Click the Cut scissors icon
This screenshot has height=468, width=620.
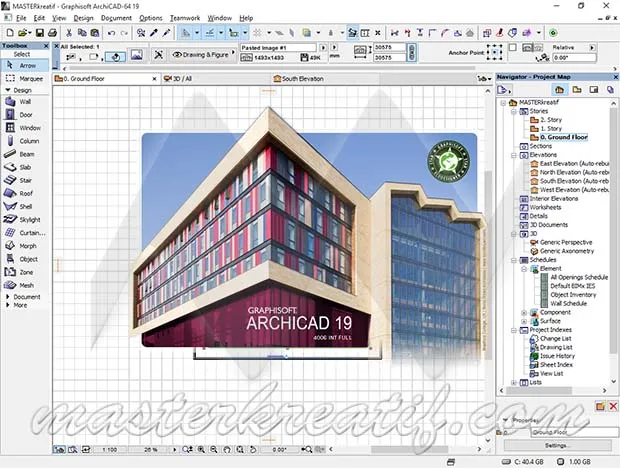(x=69, y=33)
